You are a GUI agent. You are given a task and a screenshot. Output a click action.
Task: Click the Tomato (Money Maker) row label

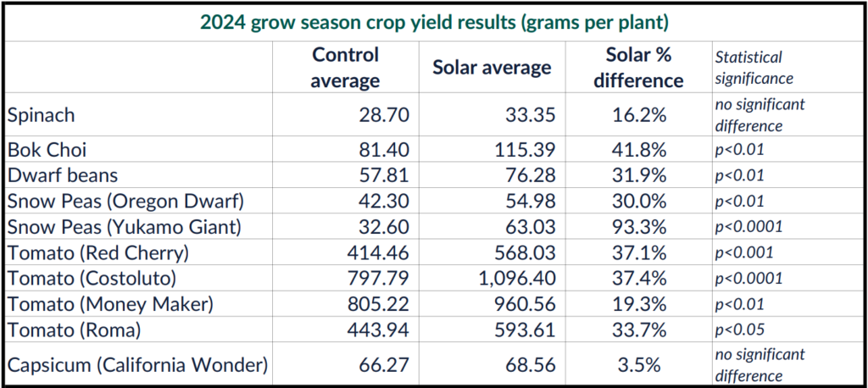107,302
